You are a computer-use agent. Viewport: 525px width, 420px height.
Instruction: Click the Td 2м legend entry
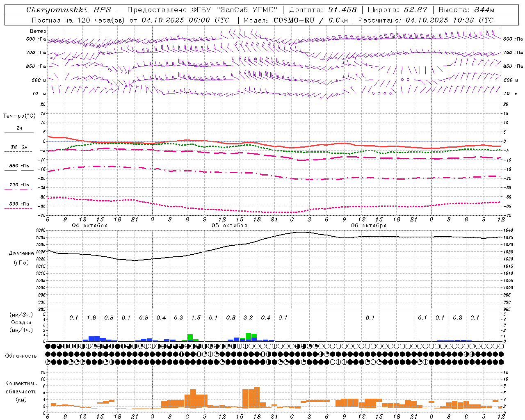point(19,147)
